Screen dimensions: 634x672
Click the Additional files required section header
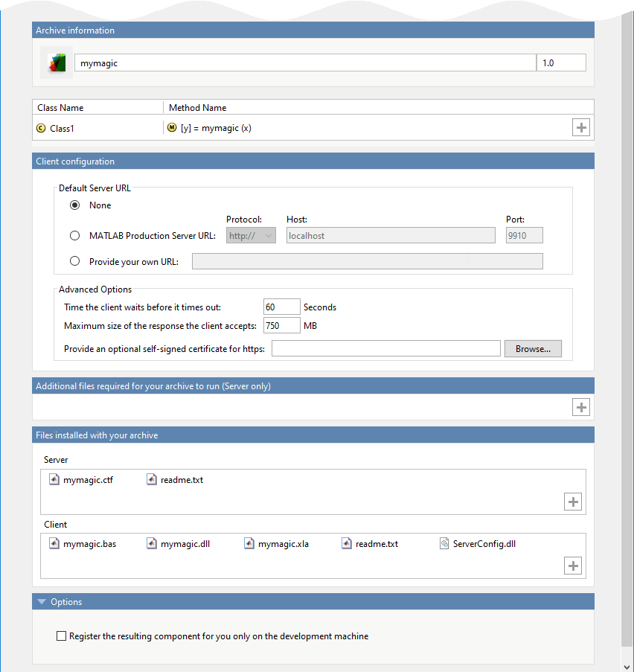tap(313, 385)
